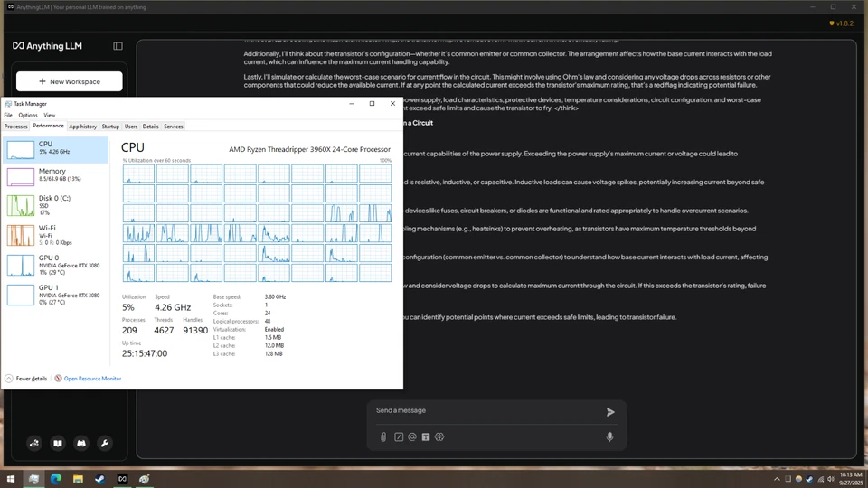Click the volume icon in system tray
This screenshot has width=868, height=488.
(830, 479)
